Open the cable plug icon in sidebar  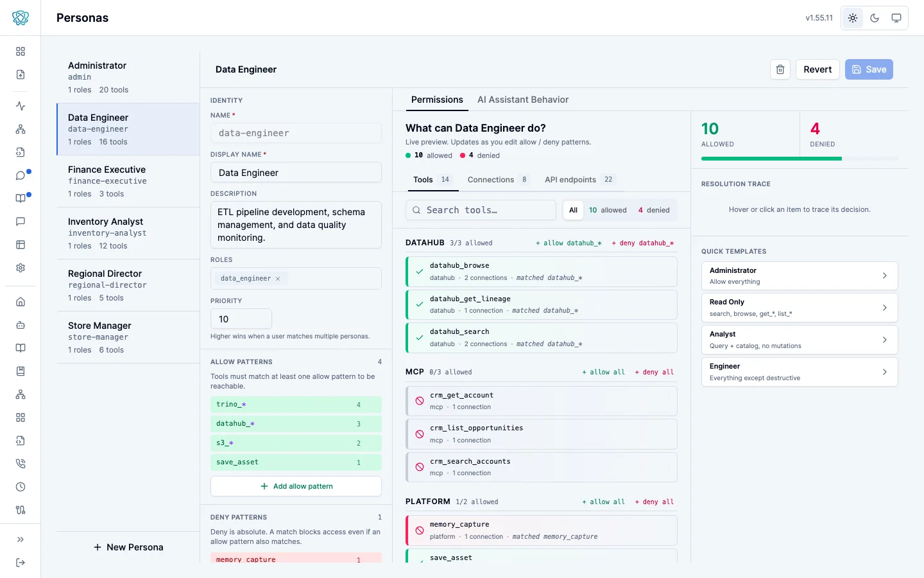21,510
